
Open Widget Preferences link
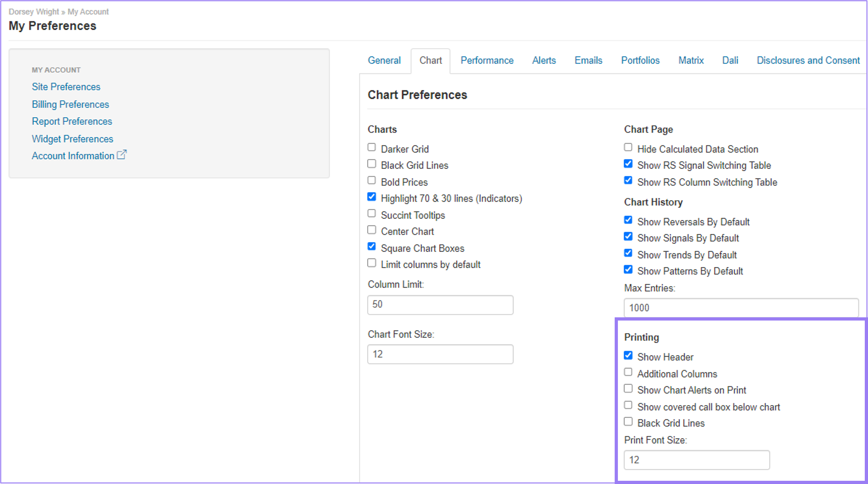(x=72, y=139)
